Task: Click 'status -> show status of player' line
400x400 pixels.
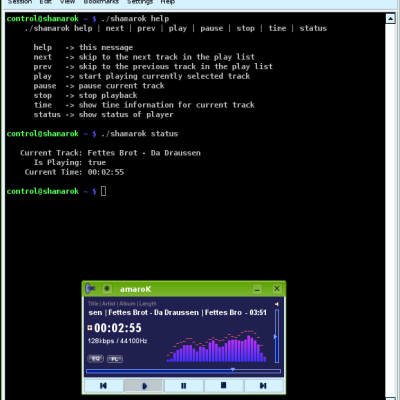Action: coord(103,115)
